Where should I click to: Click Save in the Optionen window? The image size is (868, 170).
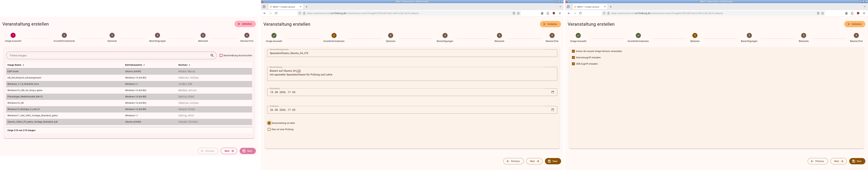coord(857,161)
